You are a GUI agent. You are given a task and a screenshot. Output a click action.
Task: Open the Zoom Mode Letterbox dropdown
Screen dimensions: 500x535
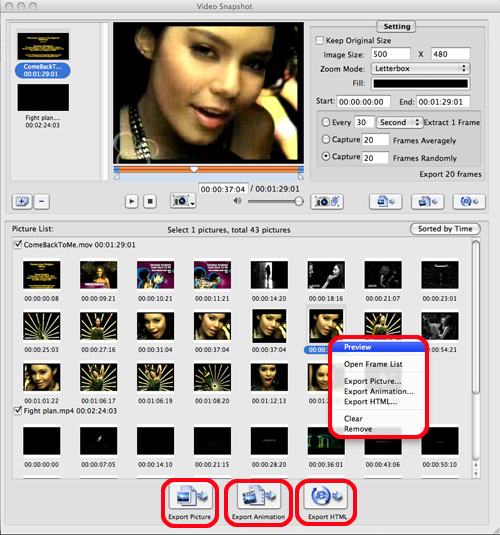[x=420, y=69]
